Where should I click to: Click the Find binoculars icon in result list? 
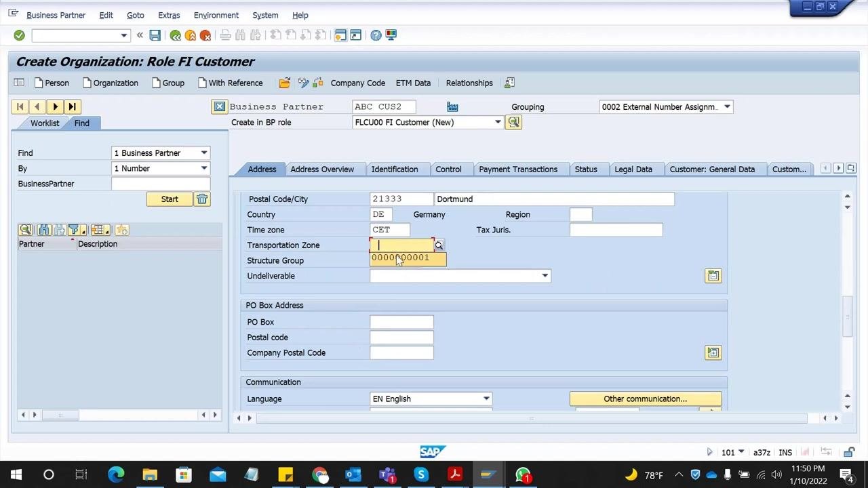tap(44, 230)
